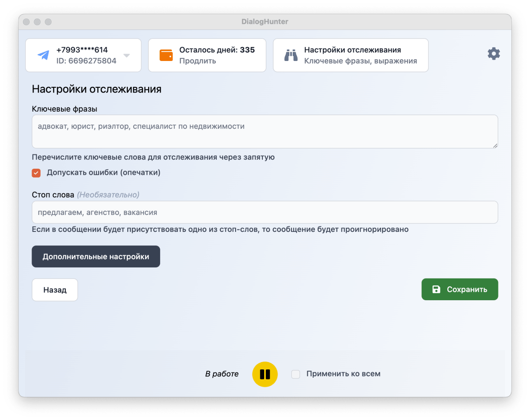
Task: Click the orange wallet icon
Action: pyautogui.click(x=166, y=55)
